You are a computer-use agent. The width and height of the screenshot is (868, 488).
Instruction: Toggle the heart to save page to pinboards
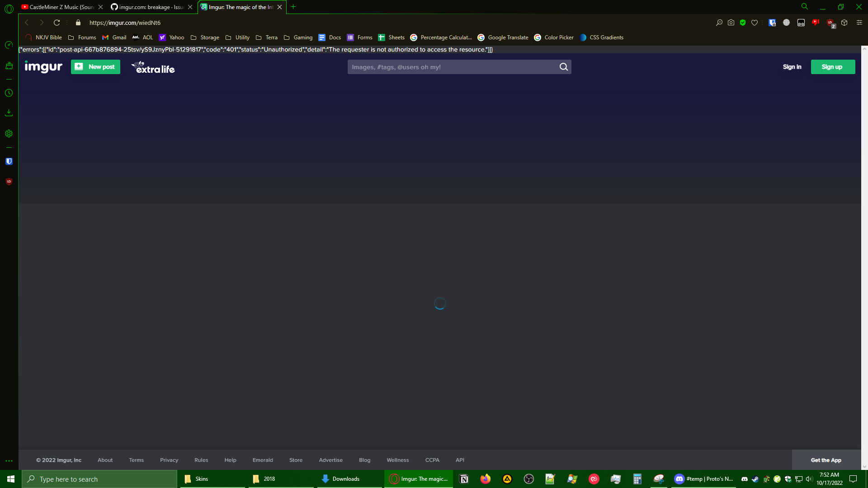click(x=754, y=22)
